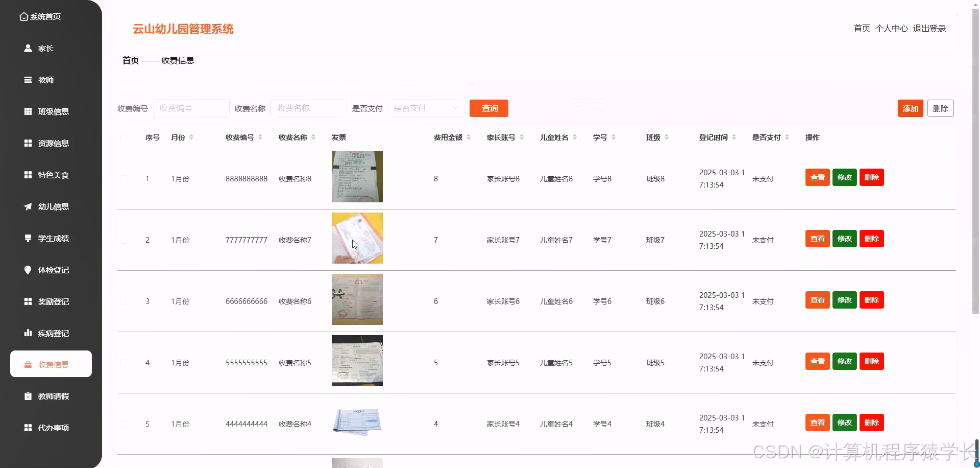This screenshot has width=980, height=468.
Task: Click the grid icon beside 特色美食
Action: point(28,175)
